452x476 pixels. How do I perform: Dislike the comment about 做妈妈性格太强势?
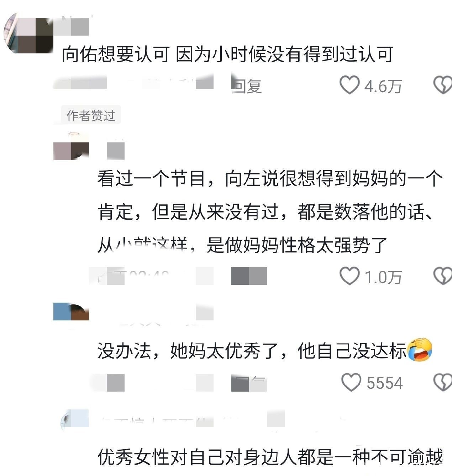point(442,276)
